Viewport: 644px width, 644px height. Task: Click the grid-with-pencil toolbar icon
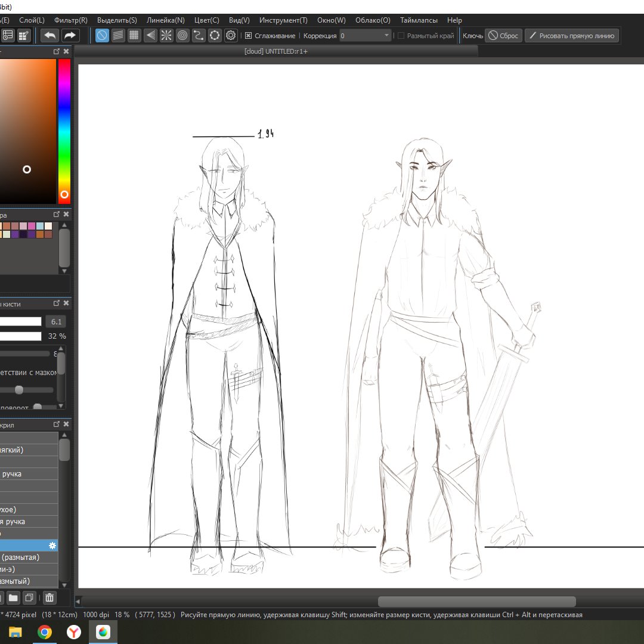click(24, 36)
